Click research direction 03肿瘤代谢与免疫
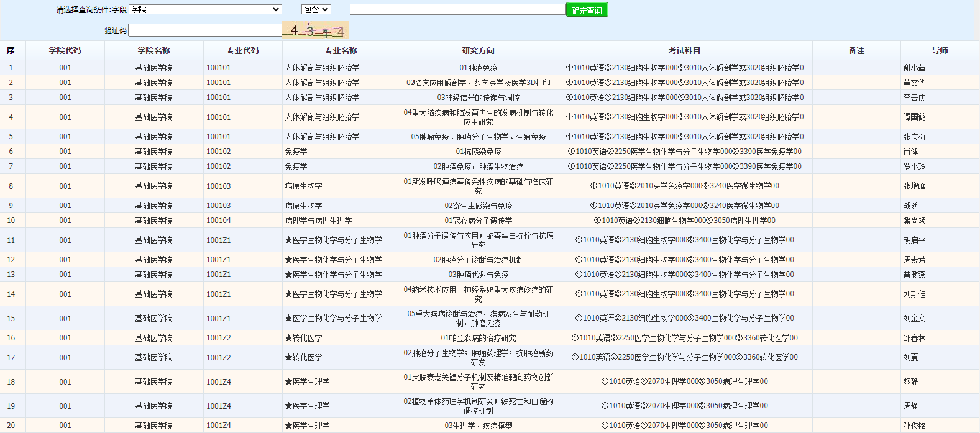The image size is (980, 433). tap(479, 275)
